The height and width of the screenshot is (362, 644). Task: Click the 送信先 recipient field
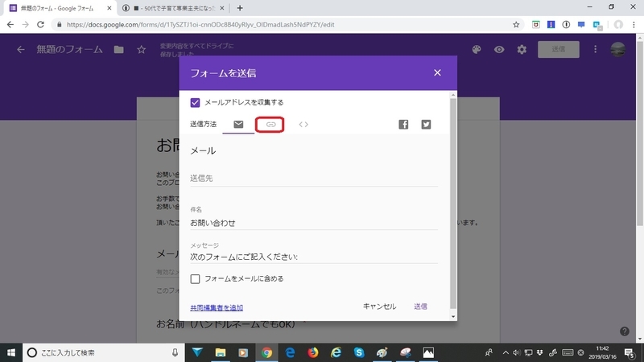[314, 178]
